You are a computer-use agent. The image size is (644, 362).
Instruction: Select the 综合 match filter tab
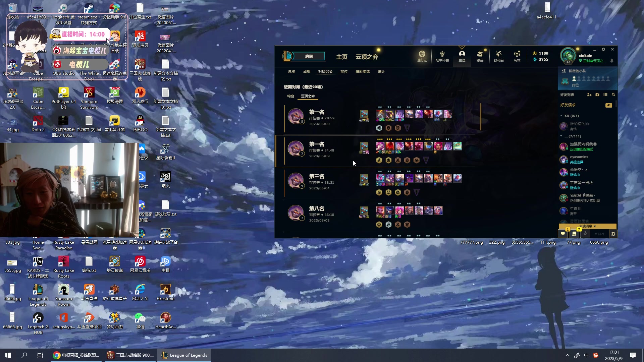pos(290,96)
